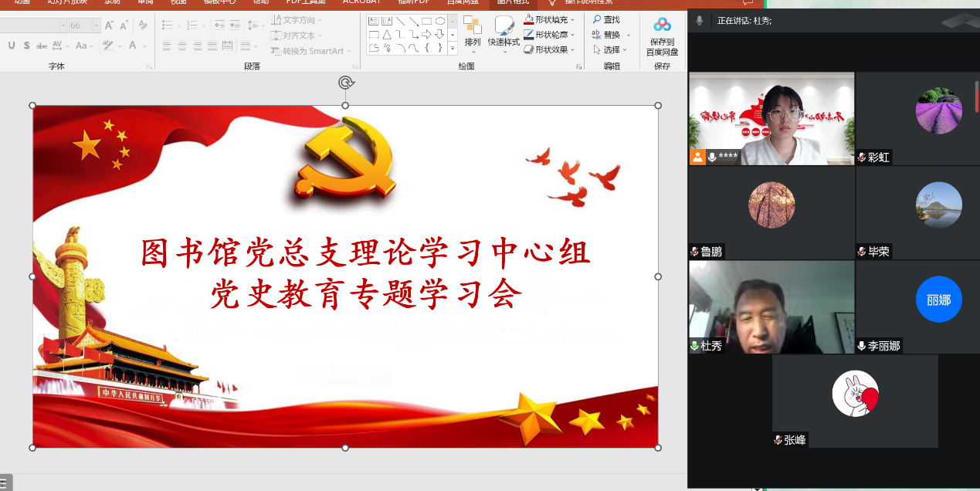Select the triangle shape
The width and height of the screenshot is (980, 491).
click(387, 34)
